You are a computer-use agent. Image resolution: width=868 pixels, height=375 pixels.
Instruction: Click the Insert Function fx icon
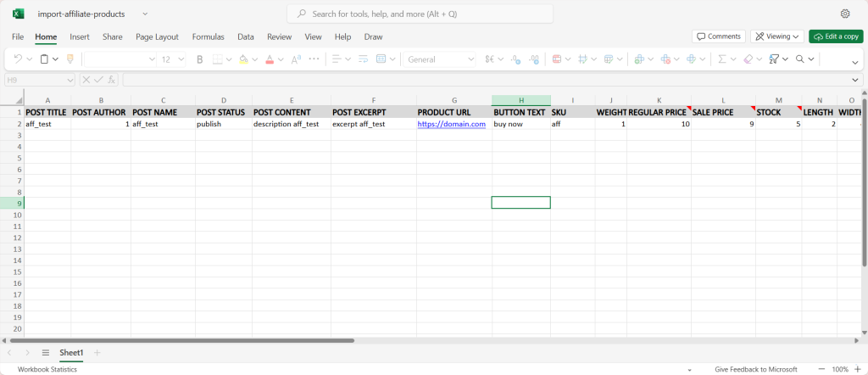click(113, 80)
